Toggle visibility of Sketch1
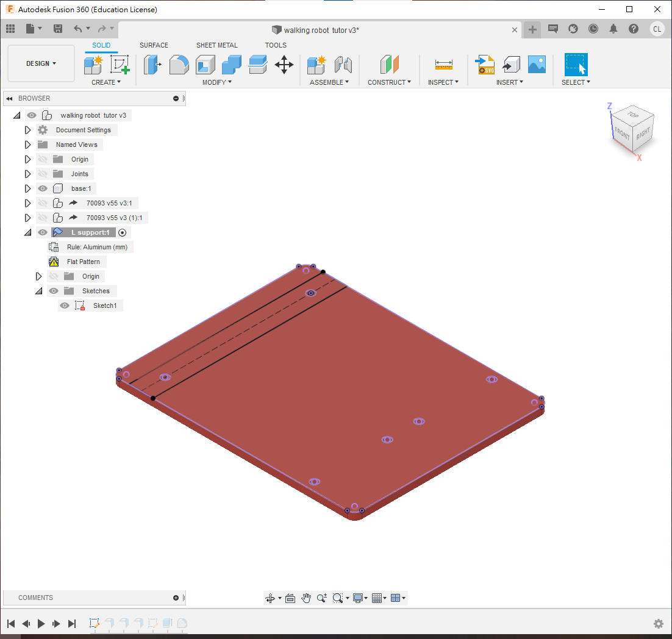 tap(65, 305)
